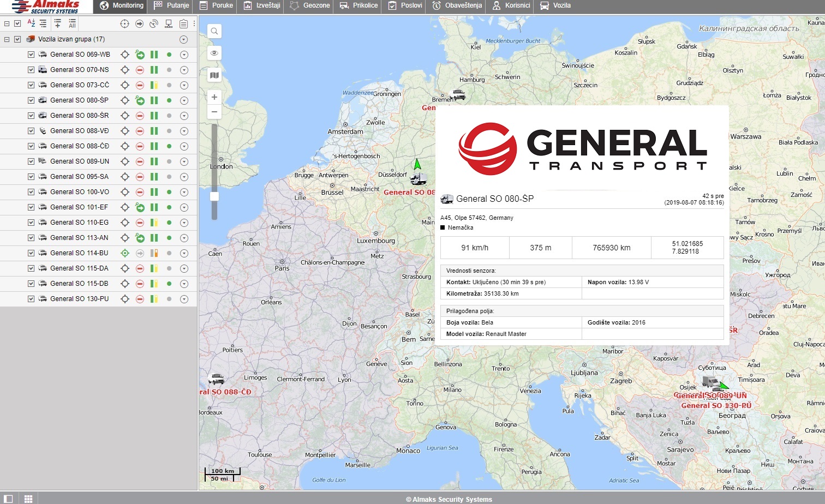
Task: Open the Izveštaji tab
Action: coord(261,5)
